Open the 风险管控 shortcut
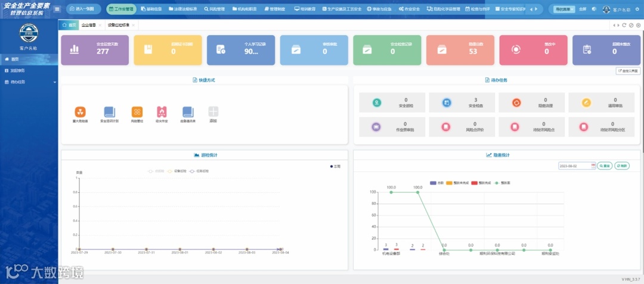Image resolution: width=644 pixels, height=284 pixels. coord(137,115)
